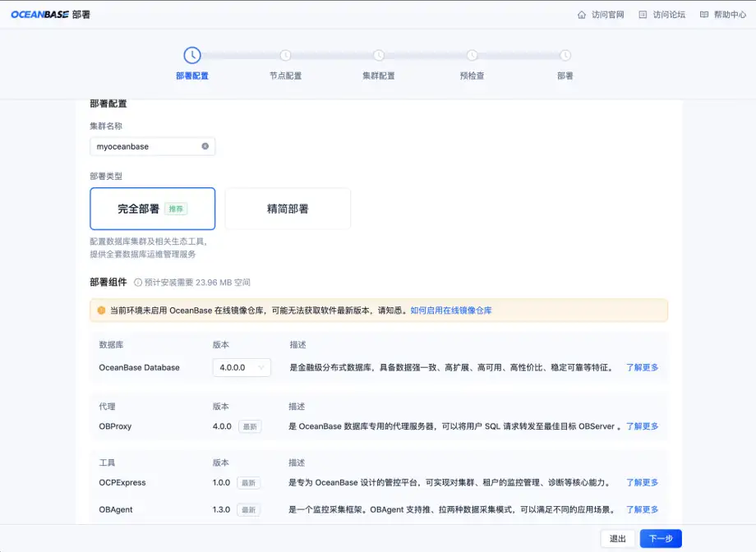Click the 预检查 step circle icon
Image resolution: width=756 pixels, height=552 pixels.
tap(472, 56)
